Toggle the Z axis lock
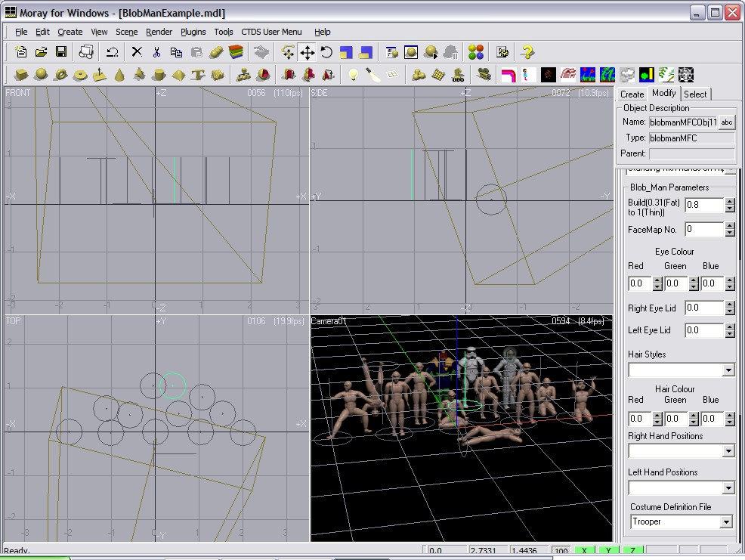Viewport: 745px width, 560px height. tap(632, 552)
